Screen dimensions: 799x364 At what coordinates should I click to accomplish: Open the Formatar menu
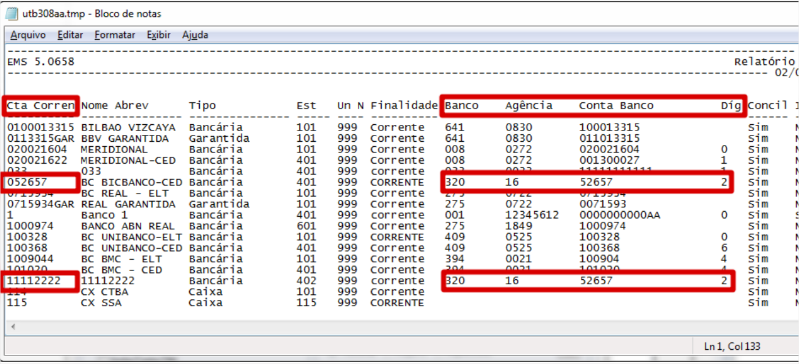pos(115,35)
